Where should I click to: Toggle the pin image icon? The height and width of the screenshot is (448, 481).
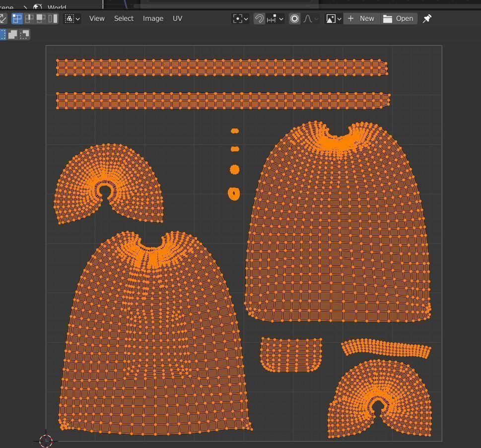click(427, 19)
